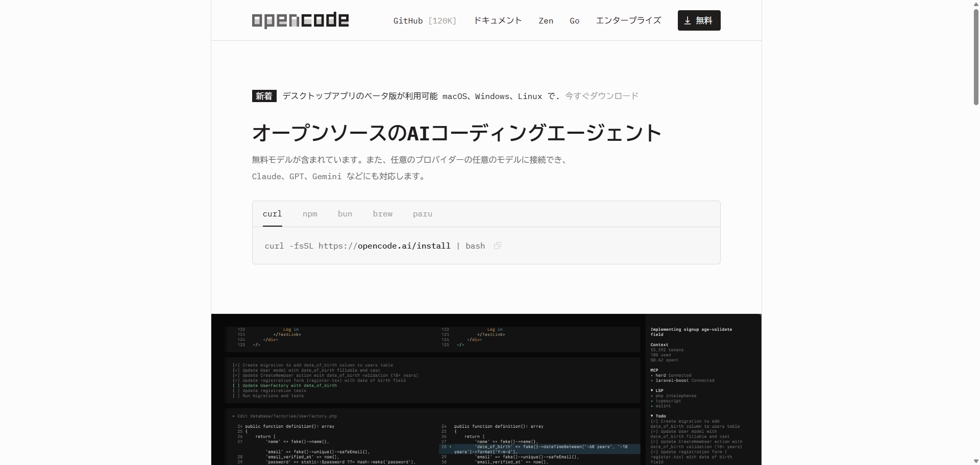Click the curl install command text

click(375, 246)
